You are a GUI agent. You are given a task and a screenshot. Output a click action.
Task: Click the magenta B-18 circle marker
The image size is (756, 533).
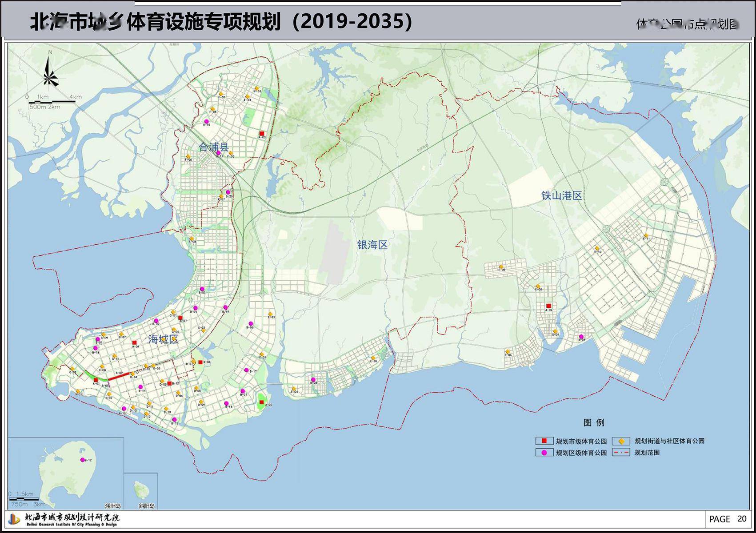tap(96, 348)
